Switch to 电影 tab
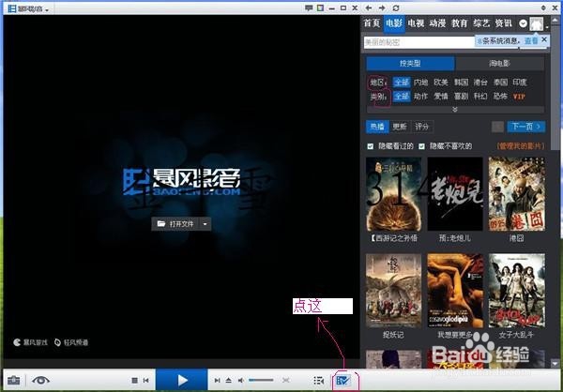Screen dimensions: 563x392 394,23
